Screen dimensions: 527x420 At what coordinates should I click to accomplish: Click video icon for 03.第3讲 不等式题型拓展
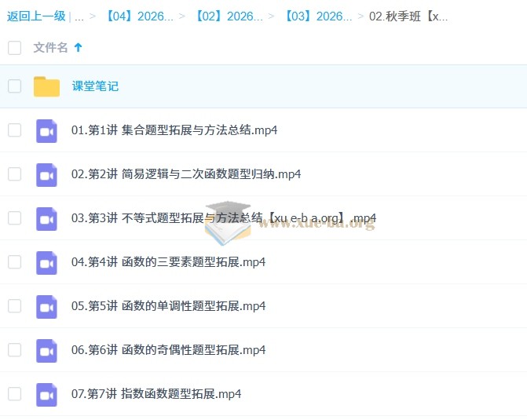click(x=46, y=218)
